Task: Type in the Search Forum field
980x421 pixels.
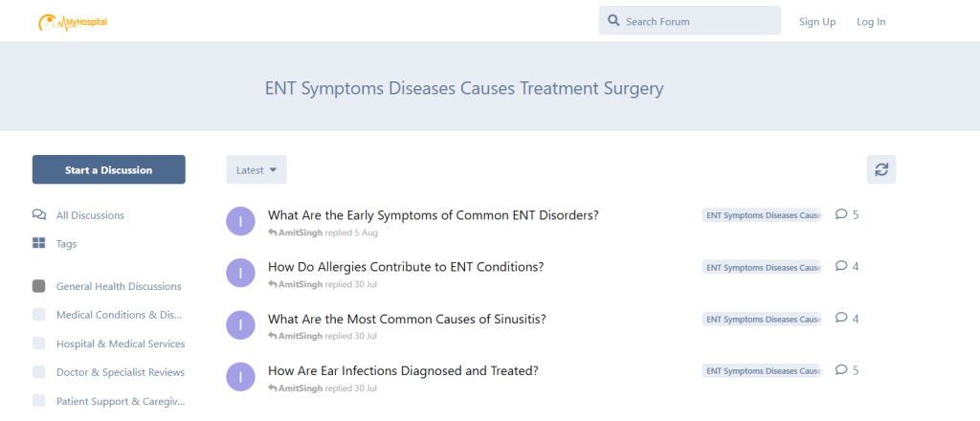Action: coord(699,21)
